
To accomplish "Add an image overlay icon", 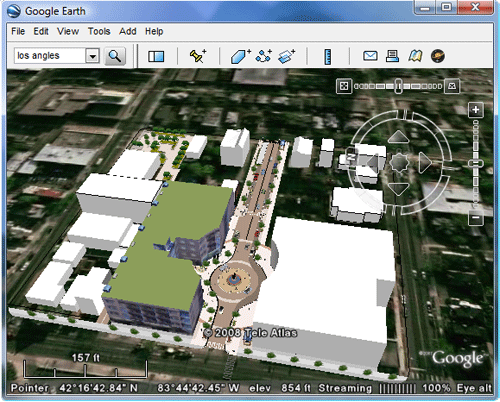I will (286, 56).
